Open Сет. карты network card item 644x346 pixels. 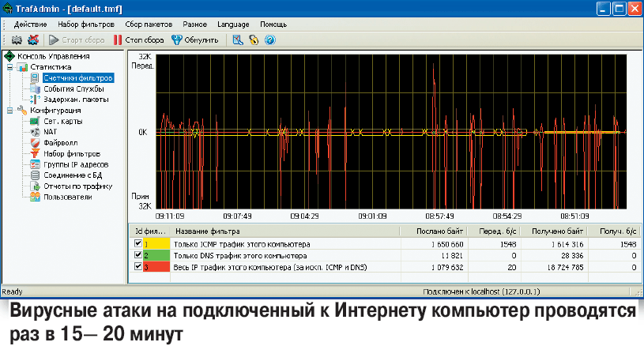click(62, 121)
